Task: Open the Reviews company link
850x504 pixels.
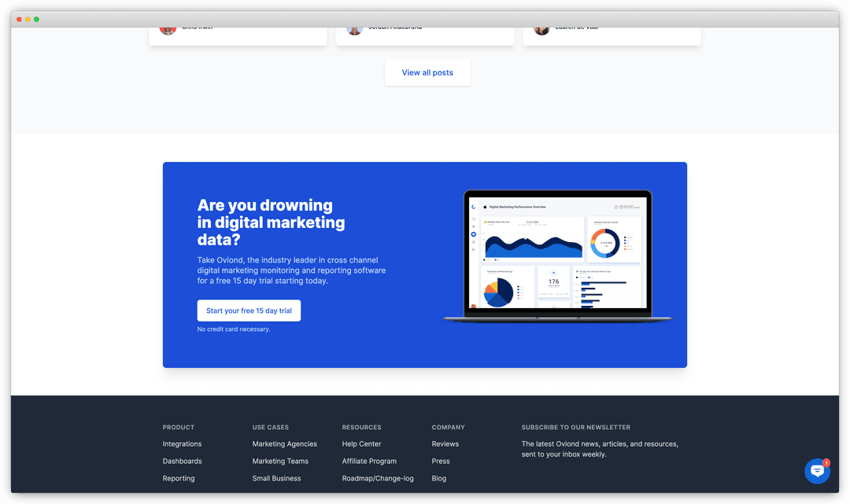Action: coord(445,444)
